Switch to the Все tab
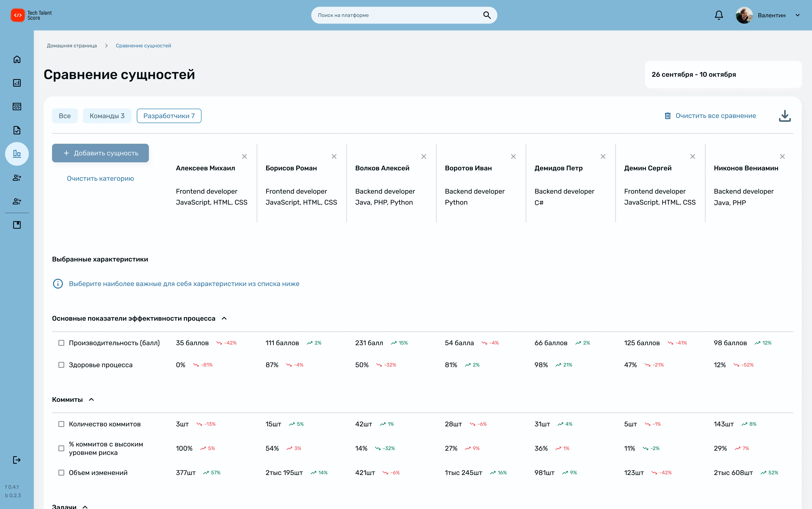812x509 pixels. (x=65, y=116)
